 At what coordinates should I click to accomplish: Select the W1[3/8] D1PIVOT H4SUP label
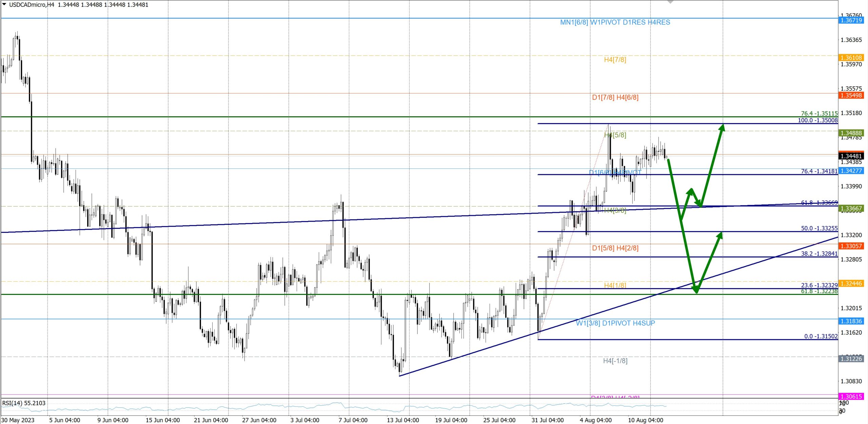(x=615, y=323)
